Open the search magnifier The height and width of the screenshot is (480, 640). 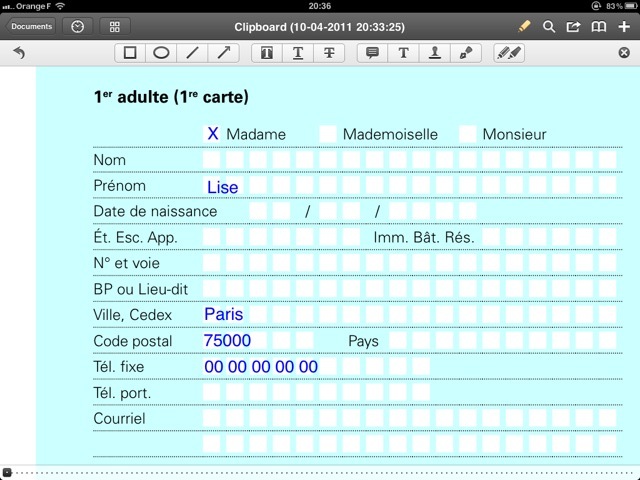(x=549, y=27)
